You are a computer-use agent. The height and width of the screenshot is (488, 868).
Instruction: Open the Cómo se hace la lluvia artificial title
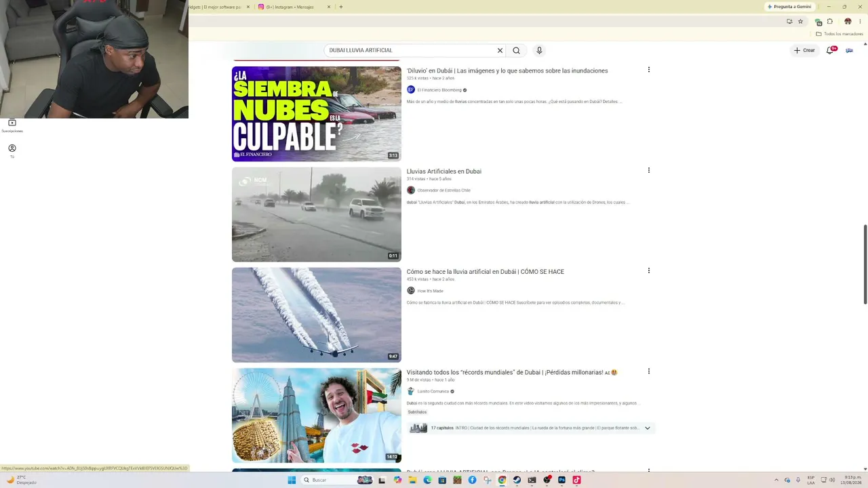coord(486,272)
